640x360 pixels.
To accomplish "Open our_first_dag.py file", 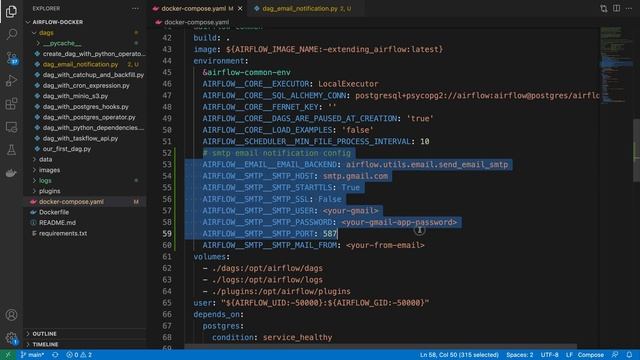I will tap(67, 149).
